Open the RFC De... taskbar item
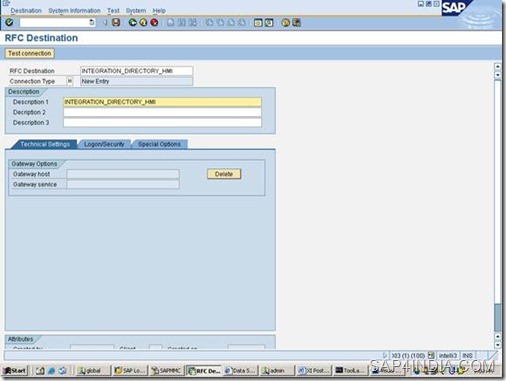 [204, 370]
